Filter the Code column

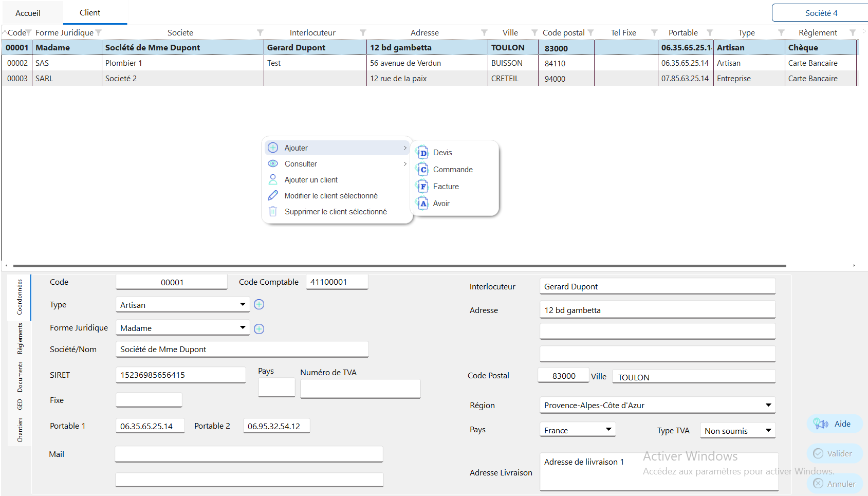point(29,32)
